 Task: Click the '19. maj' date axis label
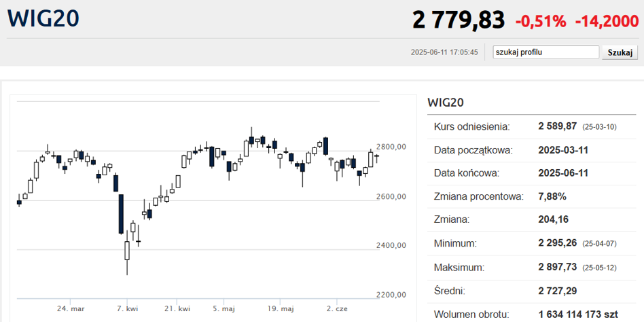coord(281,308)
